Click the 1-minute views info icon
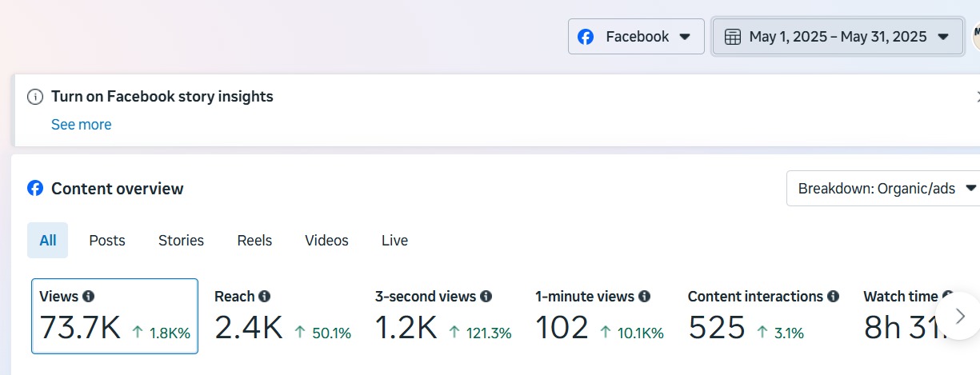980x375 pixels. [644, 297]
